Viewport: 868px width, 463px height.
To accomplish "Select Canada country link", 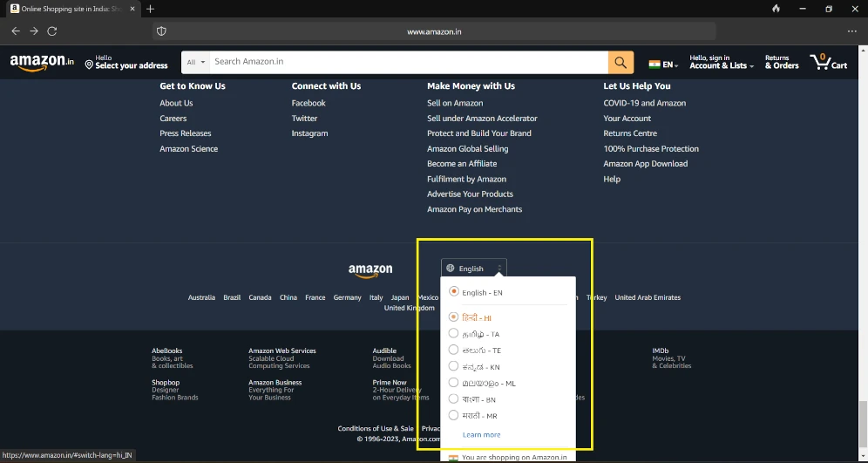I will (x=261, y=297).
